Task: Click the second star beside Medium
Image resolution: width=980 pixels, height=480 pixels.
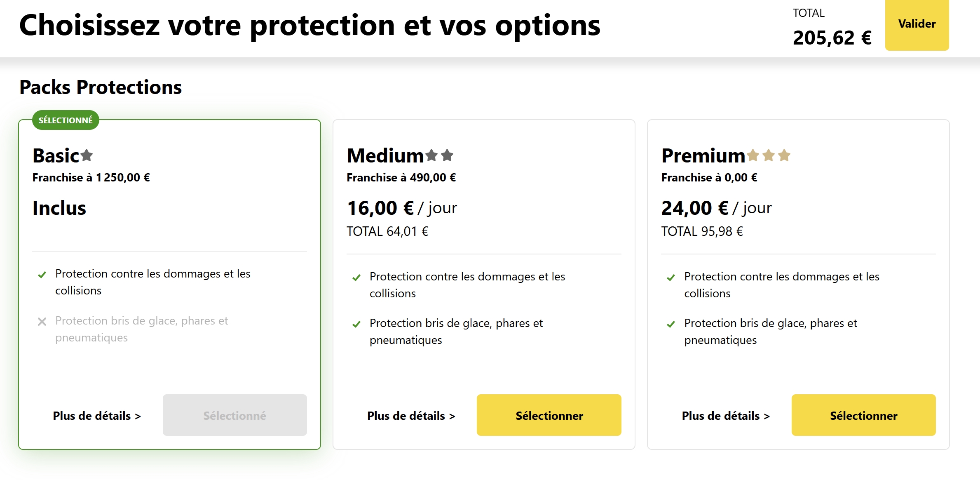Action: coord(447,155)
